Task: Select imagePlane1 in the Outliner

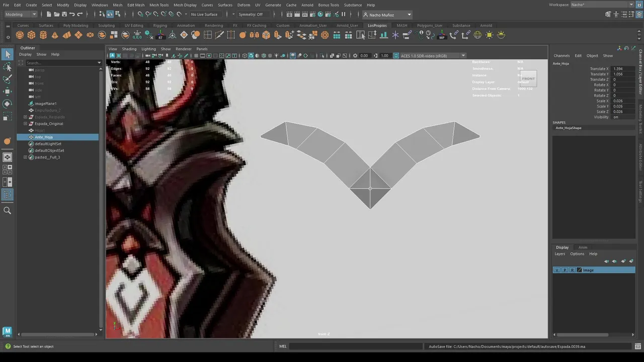Action: click(45, 104)
